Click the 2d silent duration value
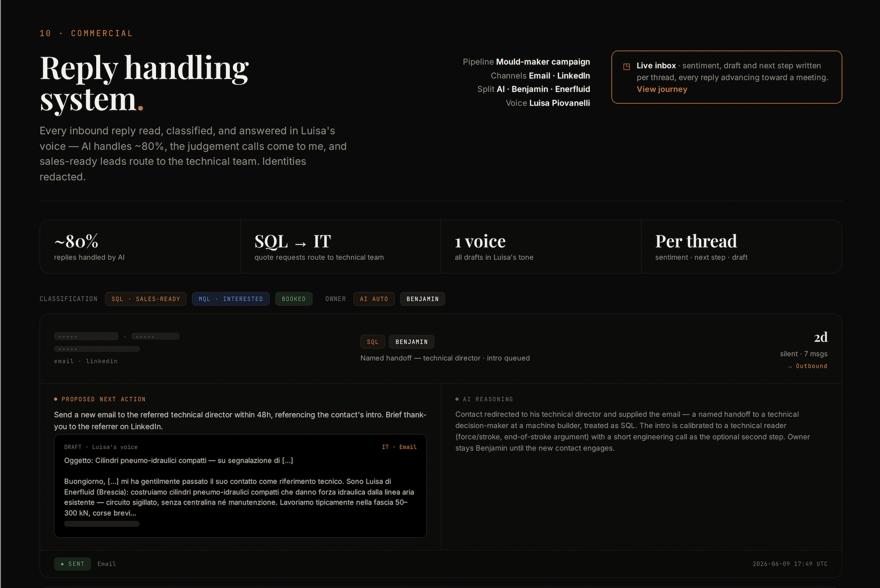The height and width of the screenshot is (588, 880). point(821,337)
